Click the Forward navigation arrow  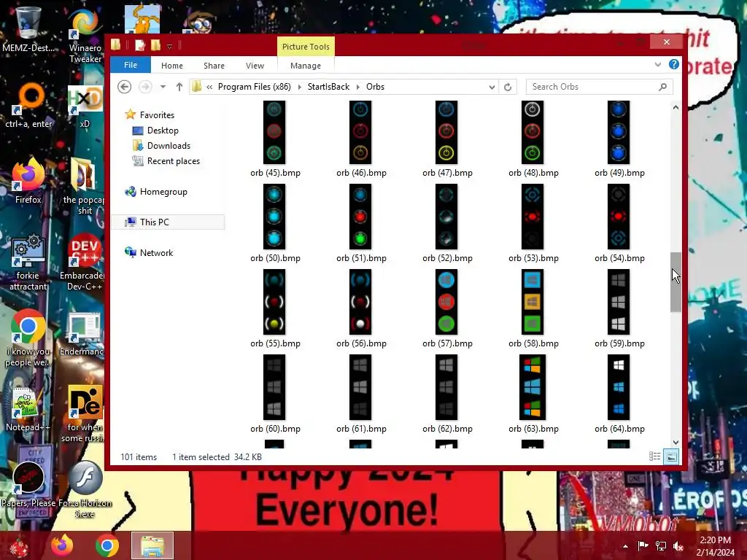pyautogui.click(x=145, y=87)
